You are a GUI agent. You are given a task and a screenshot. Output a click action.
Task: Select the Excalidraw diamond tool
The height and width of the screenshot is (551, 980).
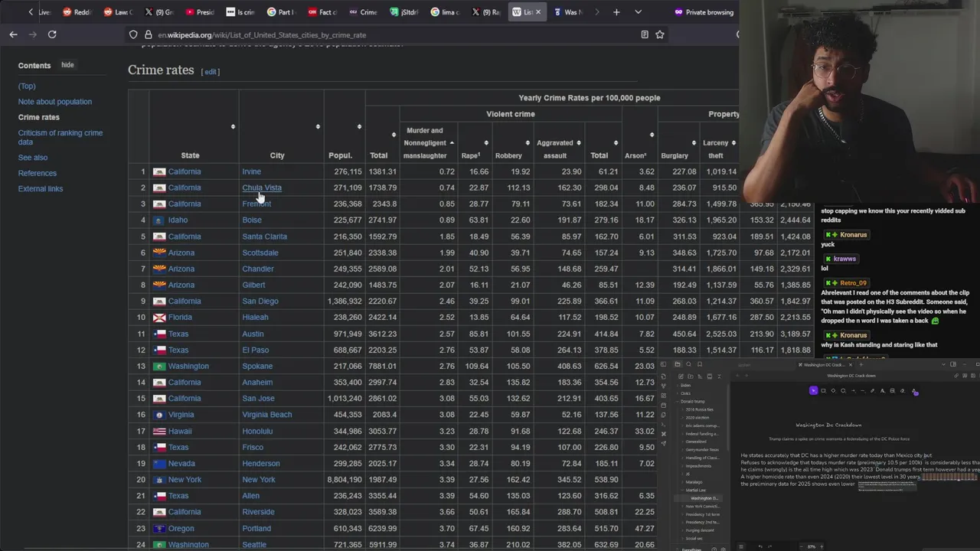[833, 391]
